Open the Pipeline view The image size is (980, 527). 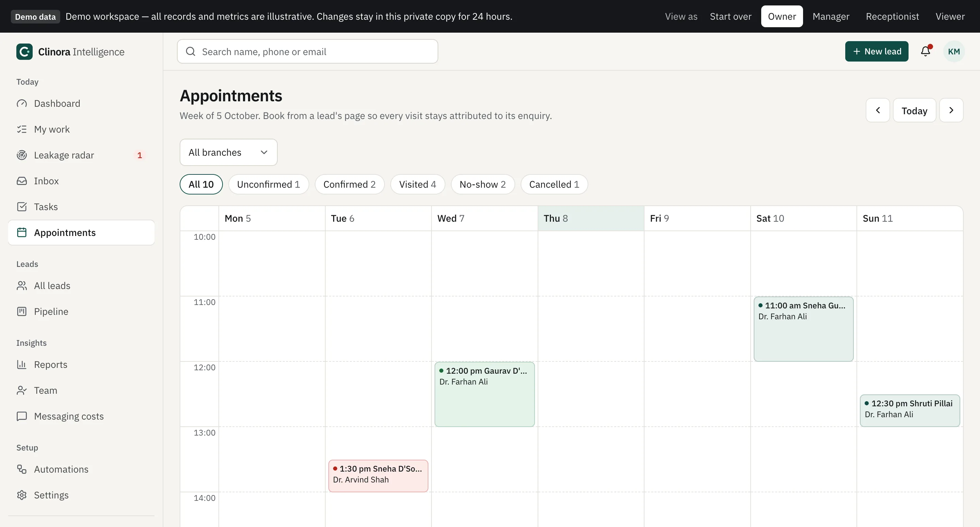point(81,311)
